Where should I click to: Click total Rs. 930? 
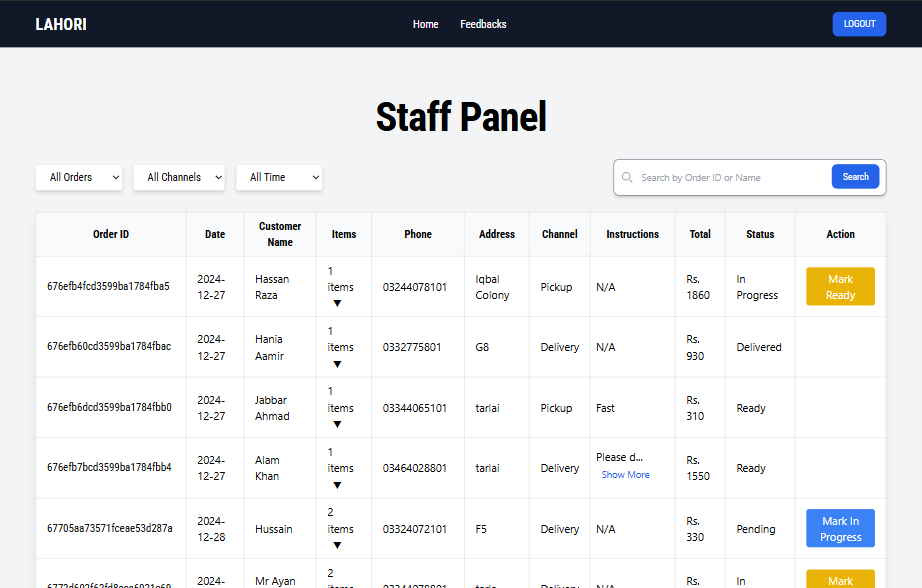[x=694, y=348]
